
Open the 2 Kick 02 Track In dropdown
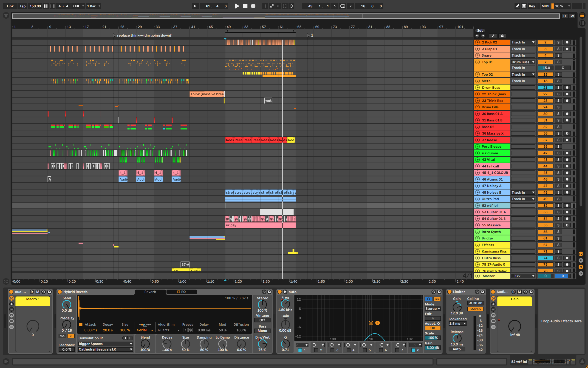click(x=523, y=42)
